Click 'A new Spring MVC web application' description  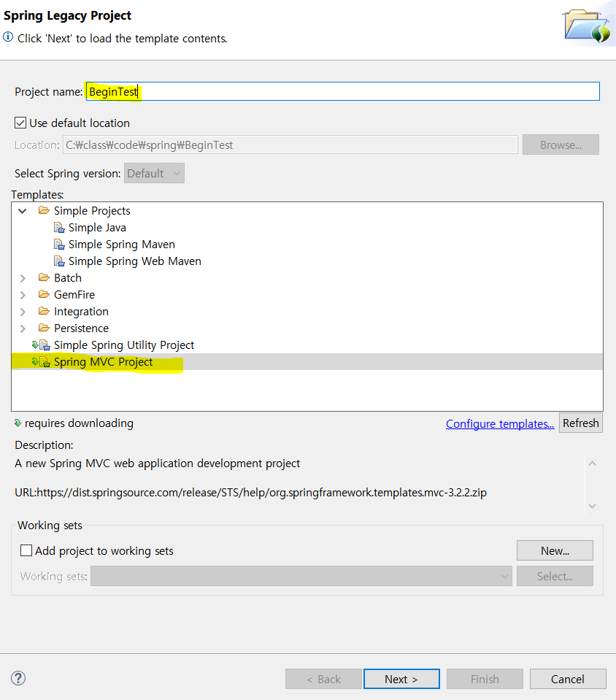157,464
